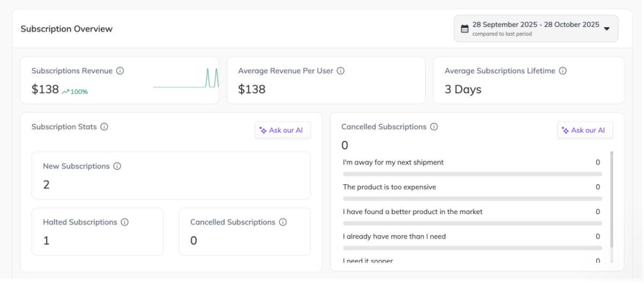Click Ask our AI in Cancelled Subscriptions panel
Viewport: 644px width, 285px height.
pyautogui.click(x=585, y=130)
